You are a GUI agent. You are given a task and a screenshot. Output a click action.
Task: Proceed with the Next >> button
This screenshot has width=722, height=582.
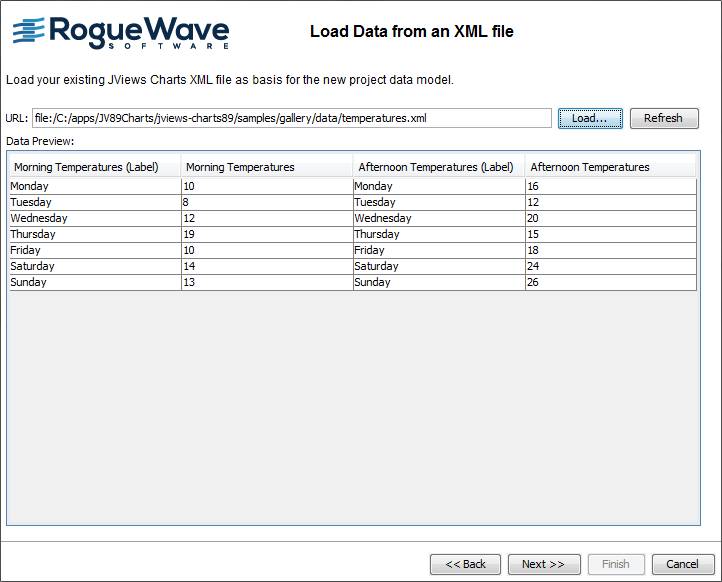tap(543, 564)
